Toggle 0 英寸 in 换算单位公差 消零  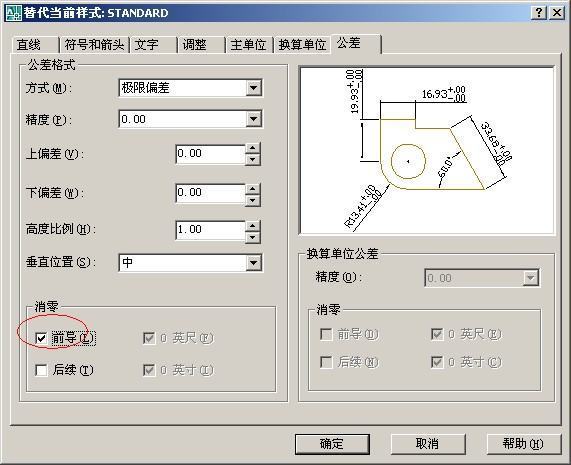(x=437, y=362)
